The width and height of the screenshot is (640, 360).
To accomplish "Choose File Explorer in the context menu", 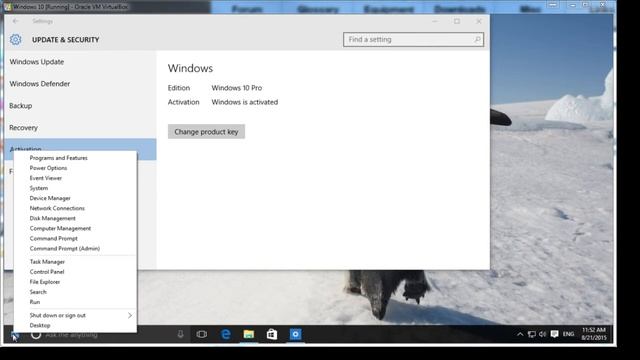I will coord(76,282).
